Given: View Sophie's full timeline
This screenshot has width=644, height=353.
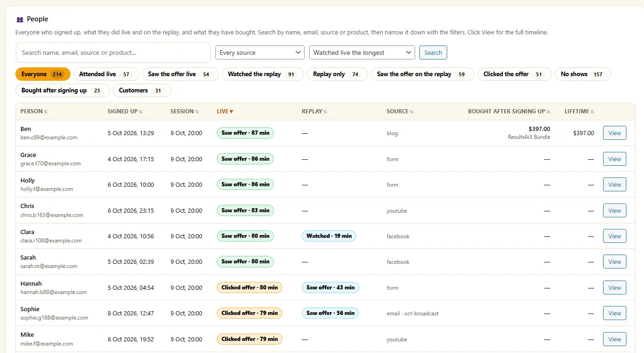Looking at the screenshot, I should click(615, 313).
